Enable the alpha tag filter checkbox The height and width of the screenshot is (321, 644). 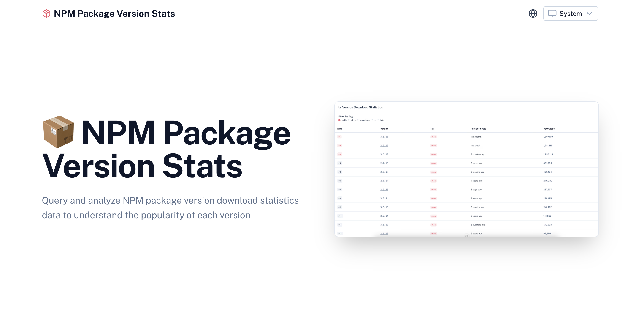point(349,120)
